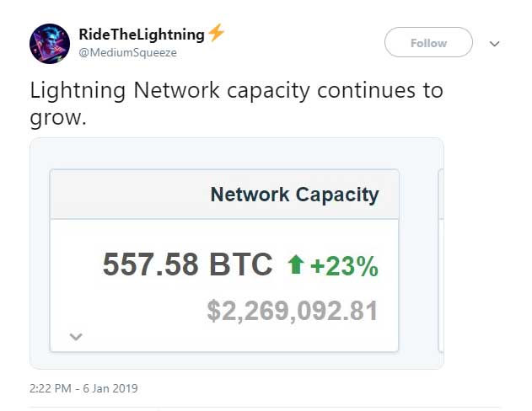Click the tweet's first line of text
The height and width of the screenshot is (411, 532).
point(236,91)
